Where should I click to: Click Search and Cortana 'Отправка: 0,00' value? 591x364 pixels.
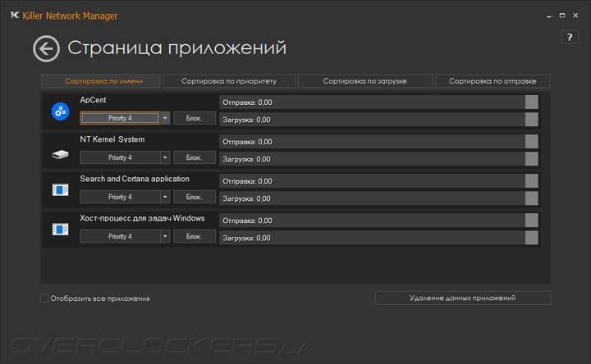tap(247, 181)
